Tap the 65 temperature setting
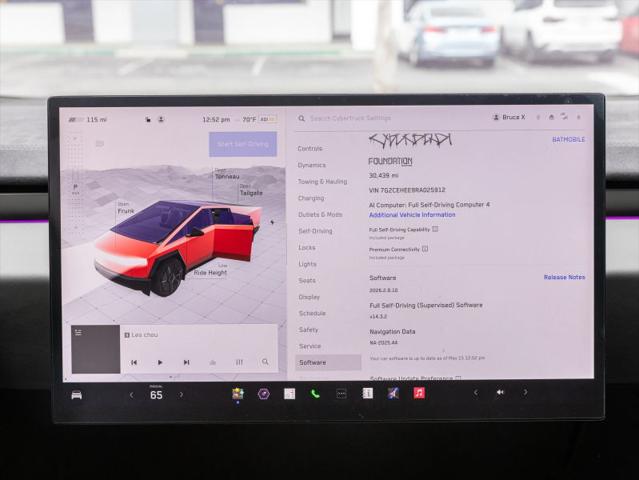 (x=156, y=394)
